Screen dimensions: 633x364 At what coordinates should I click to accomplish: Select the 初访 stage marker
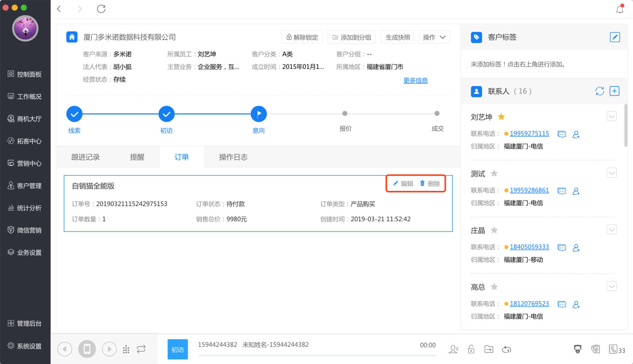[x=166, y=114]
